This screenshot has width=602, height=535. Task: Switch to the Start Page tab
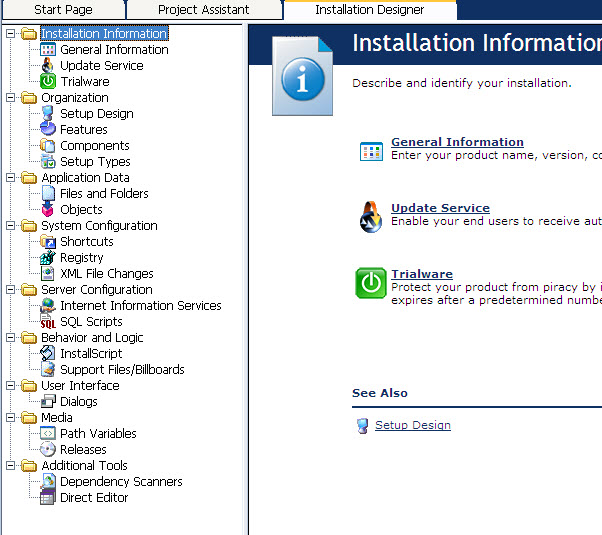(x=63, y=10)
